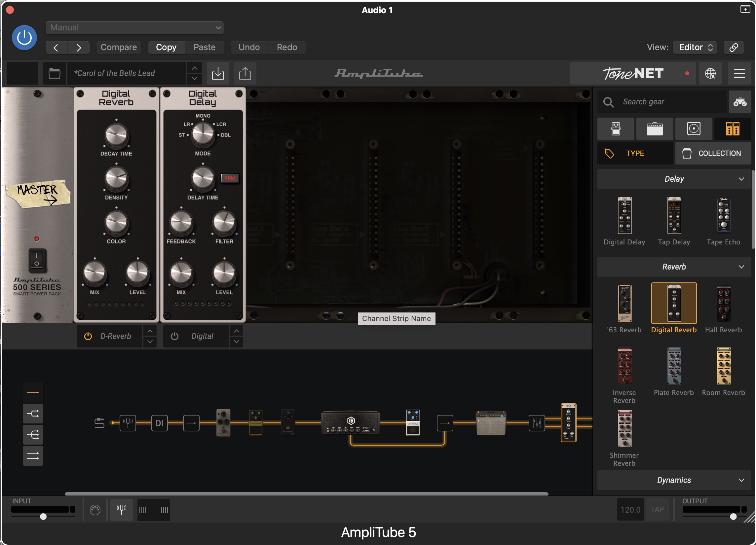This screenshot has width=756, height=545.
Task: Select the DI block in the chain
Action: point(160,423)
